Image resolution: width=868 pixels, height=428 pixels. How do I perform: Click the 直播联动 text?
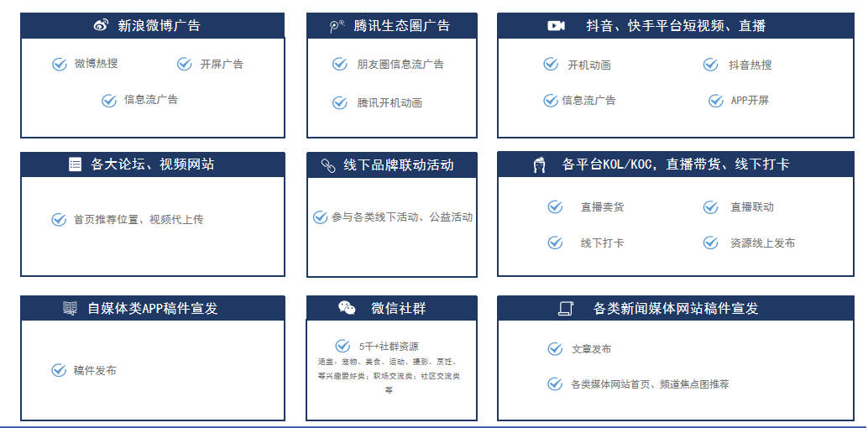[752, 207]
